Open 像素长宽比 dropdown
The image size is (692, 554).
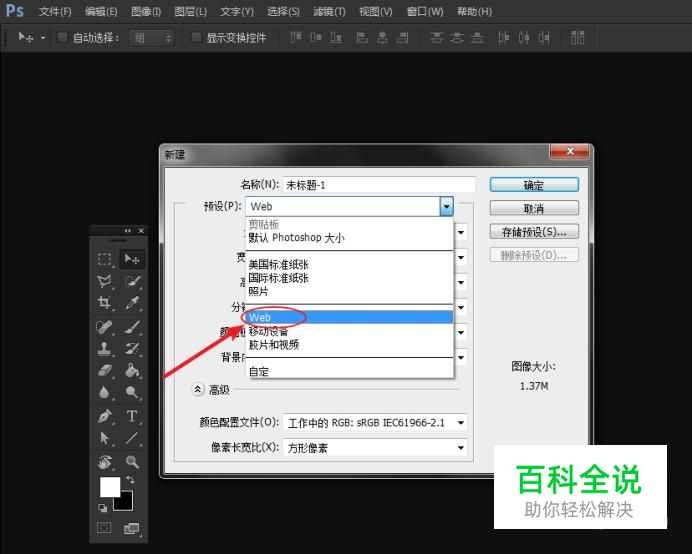pos(461,448)
